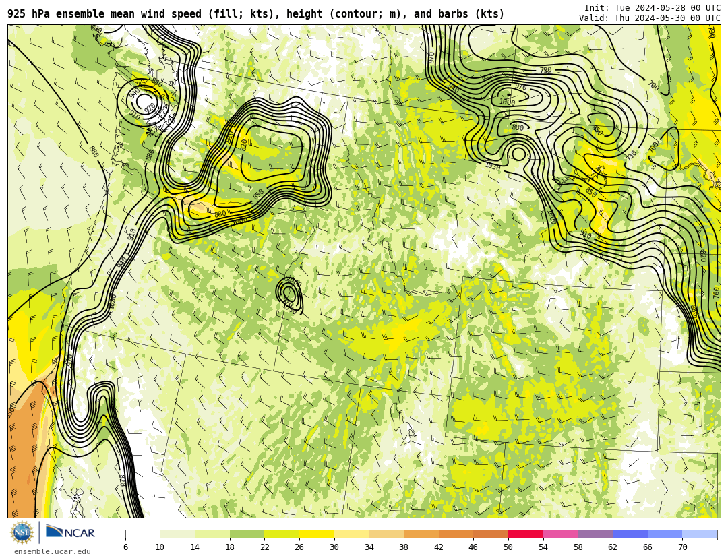728x560 pixels.
Task: Click the colorbar tick label 30
Action: point(334,547)
